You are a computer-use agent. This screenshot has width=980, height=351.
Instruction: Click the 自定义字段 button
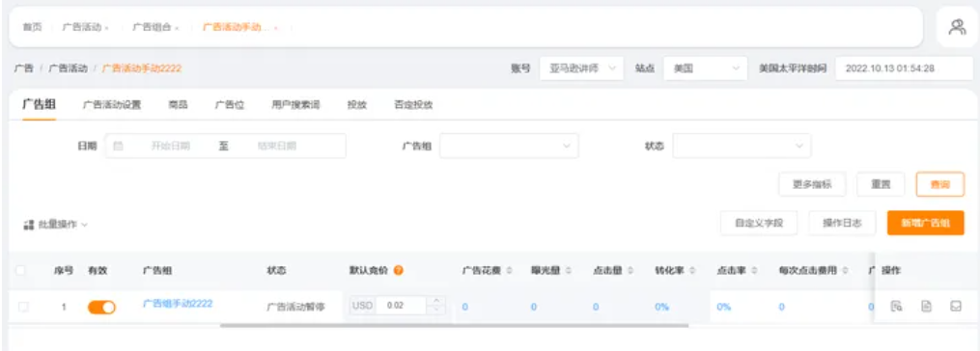759,223
